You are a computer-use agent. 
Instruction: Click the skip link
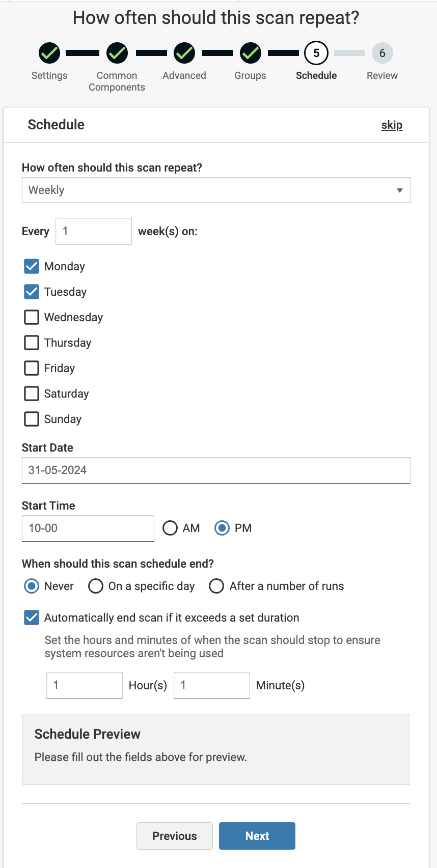pyautogui.click(x=392, y=125)
